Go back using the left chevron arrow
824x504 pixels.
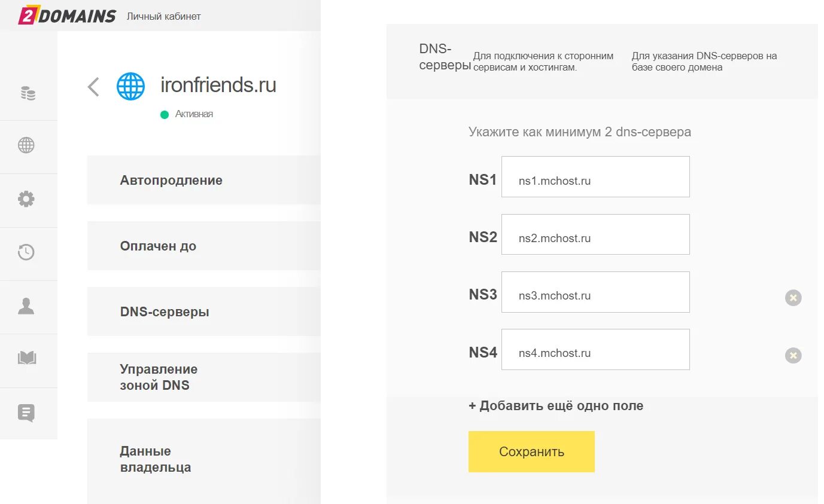click(93, 87)
